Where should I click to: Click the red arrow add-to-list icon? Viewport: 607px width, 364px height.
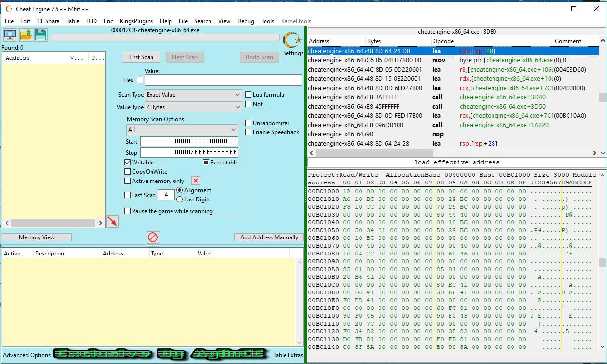pyautogui.click(x=112, y=221)
